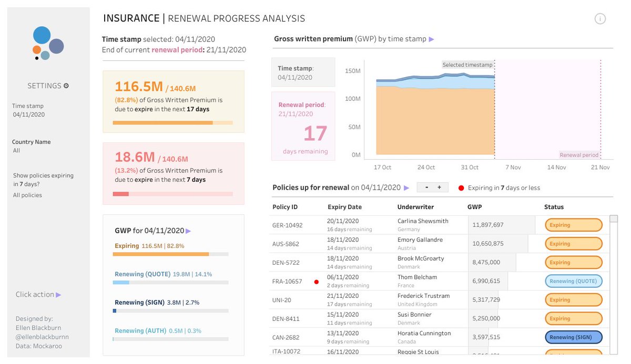Click the info icon in top right corner

(x=600, y=19)
